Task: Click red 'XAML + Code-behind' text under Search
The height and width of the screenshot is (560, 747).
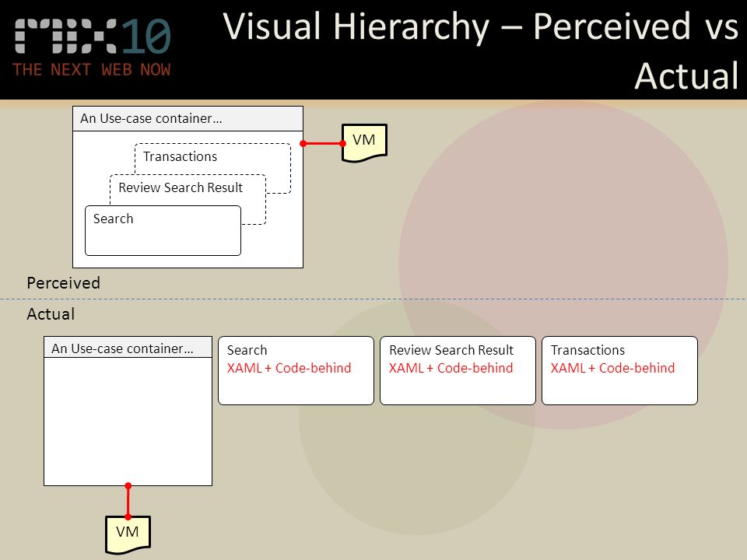Action: 289,368
